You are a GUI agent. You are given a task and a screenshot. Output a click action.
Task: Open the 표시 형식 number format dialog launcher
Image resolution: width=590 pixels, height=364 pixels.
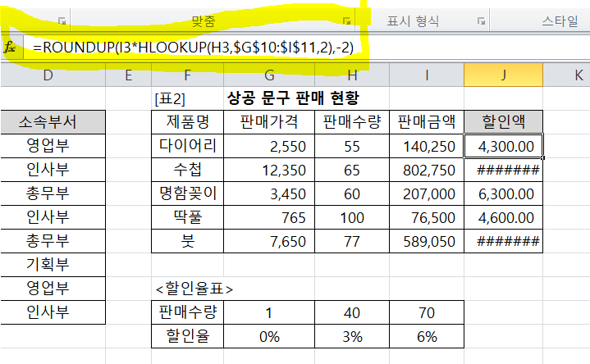click(479, 20)
